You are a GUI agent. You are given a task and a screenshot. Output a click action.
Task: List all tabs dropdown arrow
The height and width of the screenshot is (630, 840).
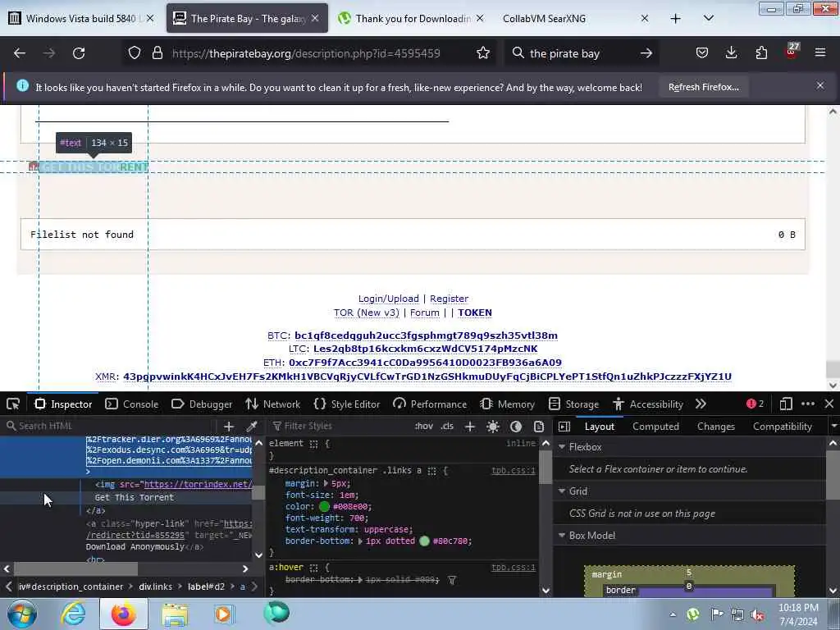[708, 19]
